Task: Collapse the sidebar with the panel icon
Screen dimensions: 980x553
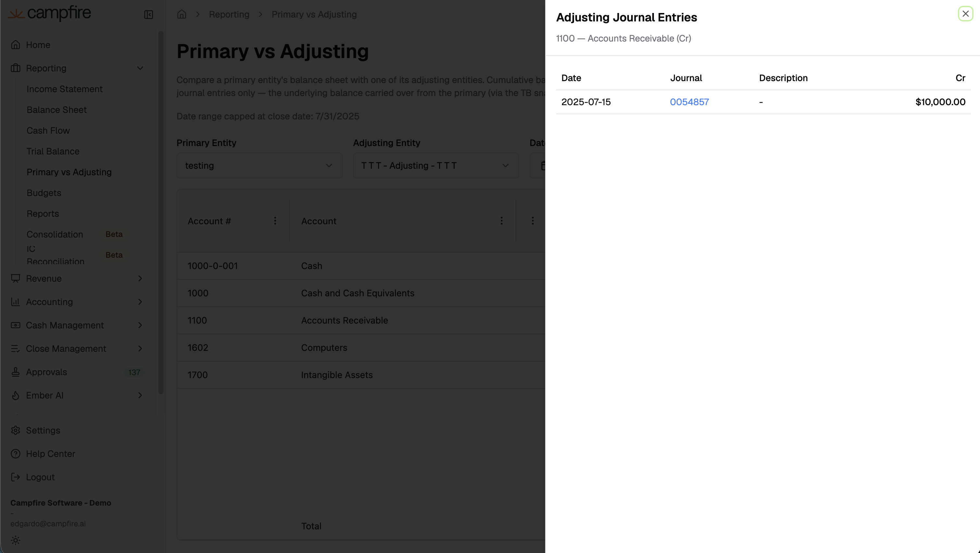Action: pyautogui.click(x=148, y=15)
